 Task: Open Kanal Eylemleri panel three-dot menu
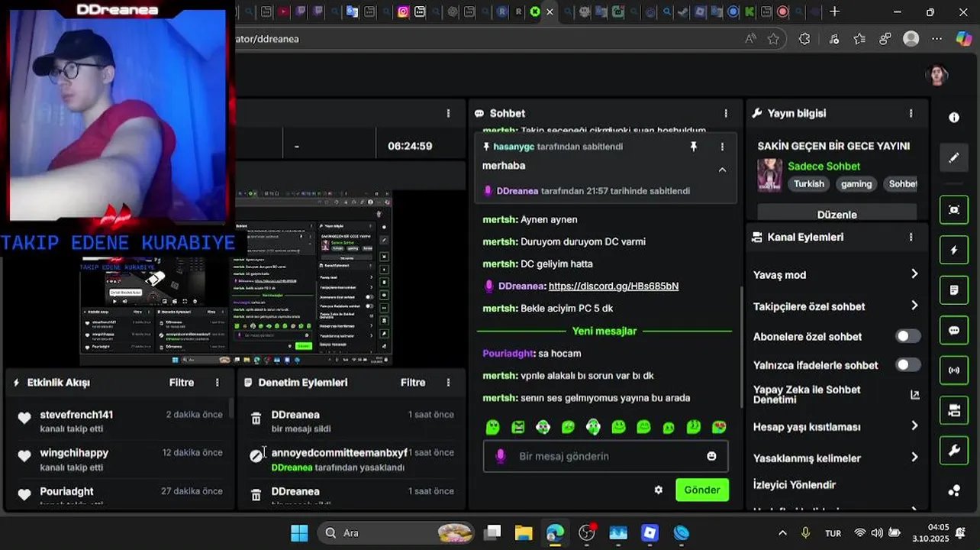click(x=911, y=238)
